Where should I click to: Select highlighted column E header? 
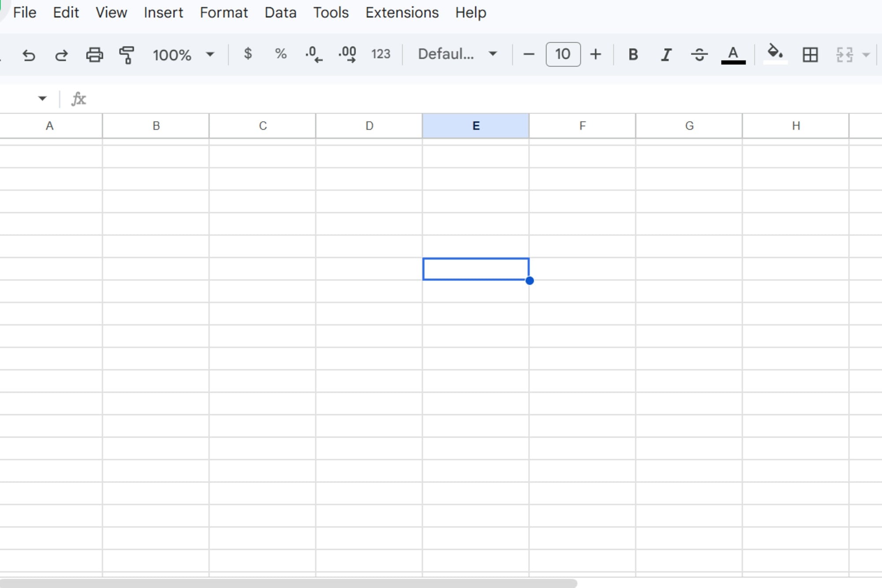476,126
